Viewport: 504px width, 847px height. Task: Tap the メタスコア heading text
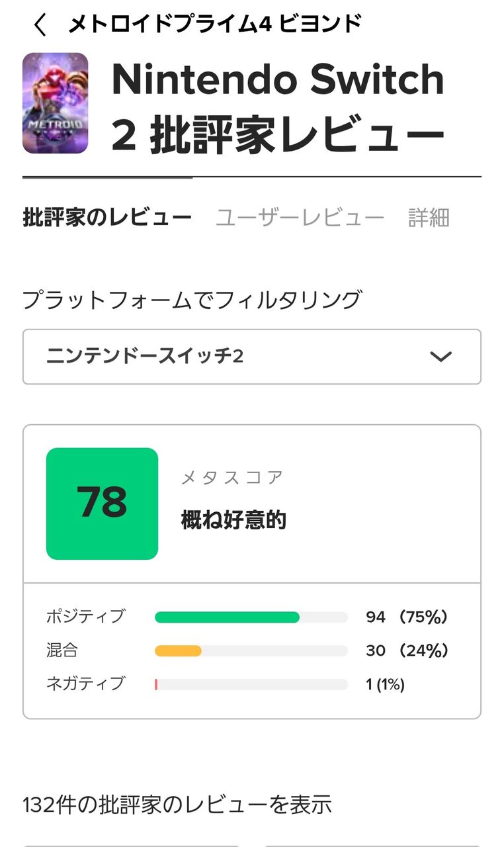click(x=232, y=478)
